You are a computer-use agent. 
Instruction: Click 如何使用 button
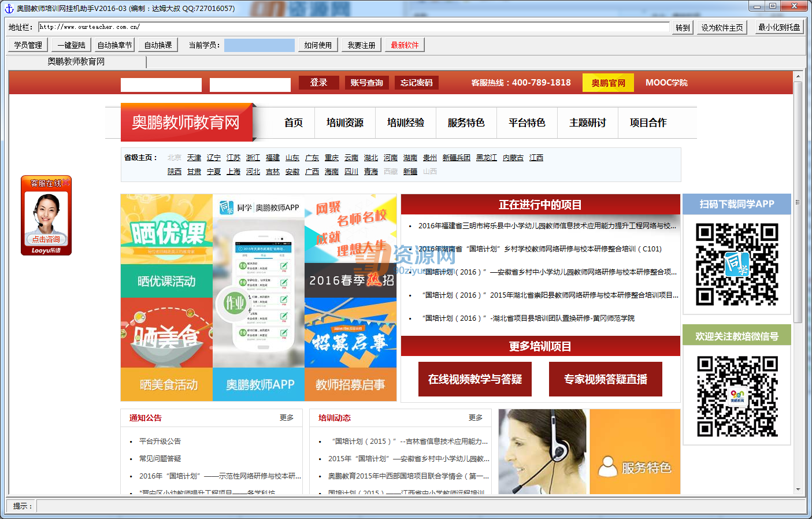[318, 45]
